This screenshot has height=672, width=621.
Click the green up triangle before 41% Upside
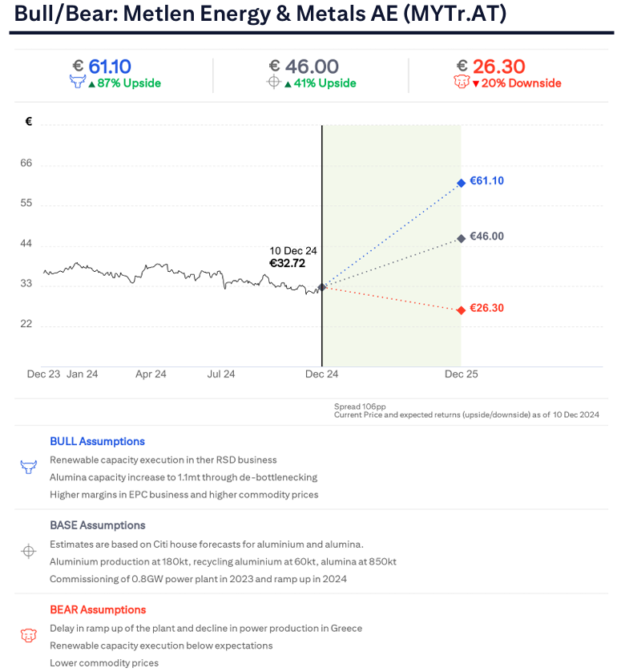coord(288,83)
